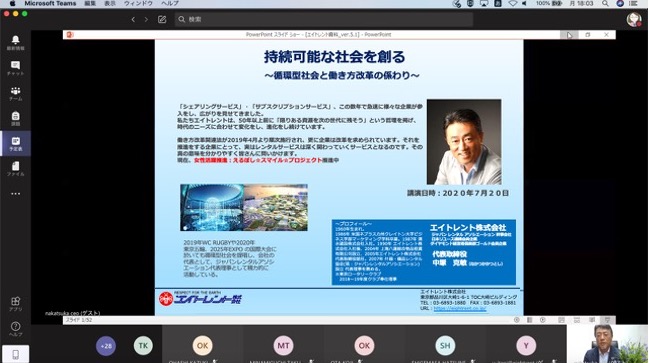Select OTA KOJI's OK avatar
This screenshot has width=649, height=363.
click(364, 346)
